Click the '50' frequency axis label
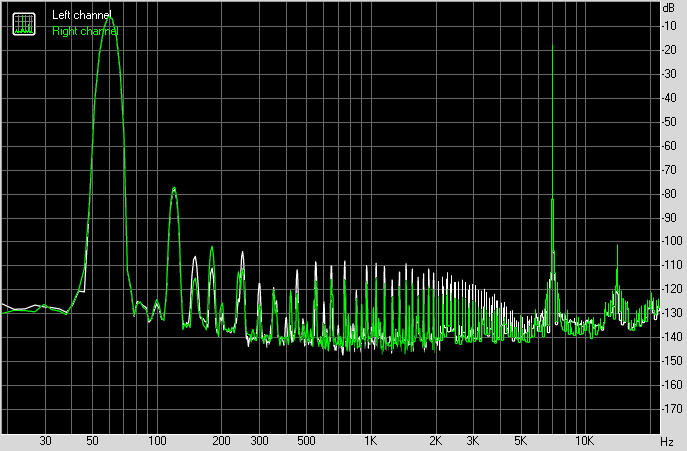 click(x=92, y=440)
